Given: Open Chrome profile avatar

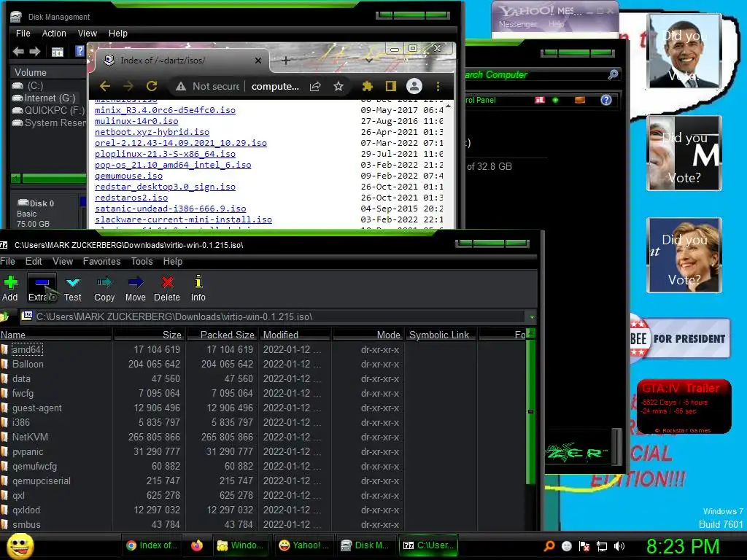Looking at the screenshot, I should click(x=414, y=86).
